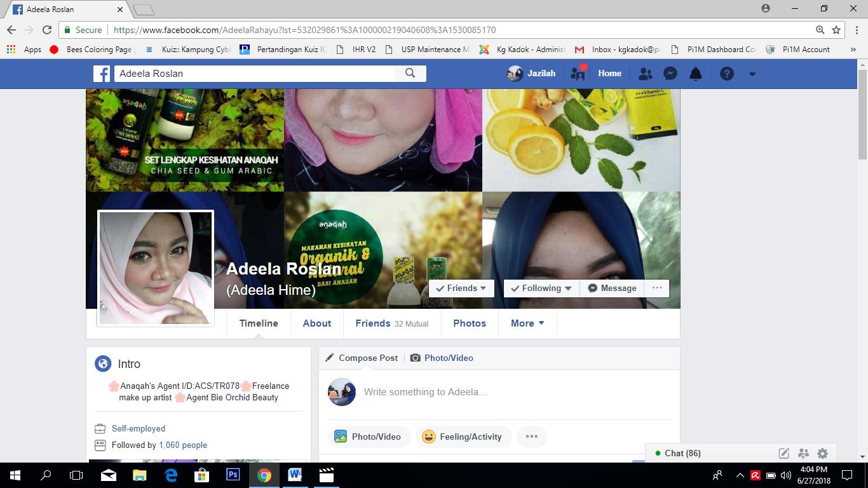Image resolution: width=868 pixels, height=488 pixels.
Task: Click the Facebook logo icon
Action: [x=102, y=74]
